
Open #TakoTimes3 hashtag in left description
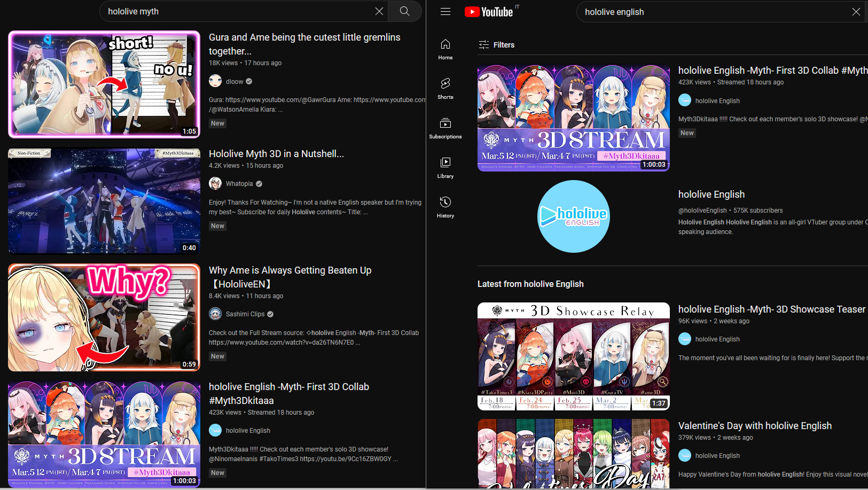pos(279,459)
